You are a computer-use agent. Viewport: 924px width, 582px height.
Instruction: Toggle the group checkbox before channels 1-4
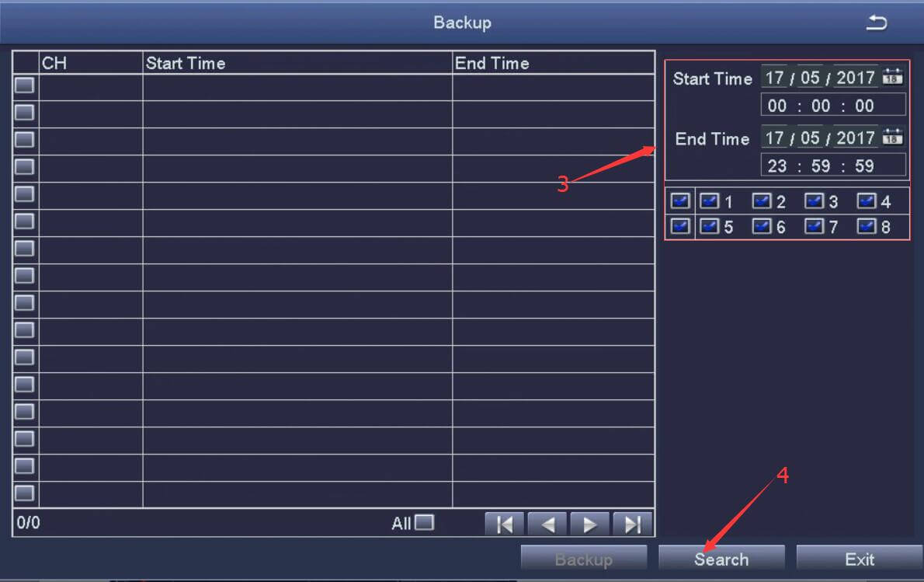click(679, 200)
